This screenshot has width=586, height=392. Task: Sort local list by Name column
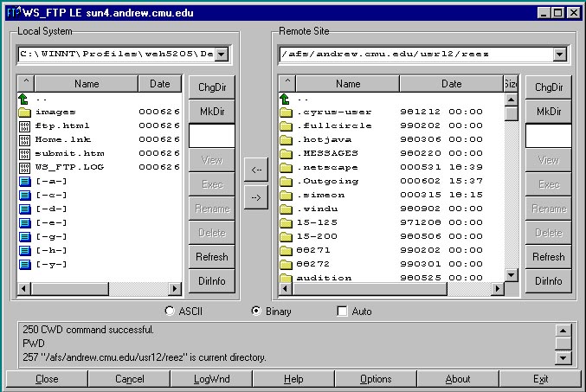87,84
